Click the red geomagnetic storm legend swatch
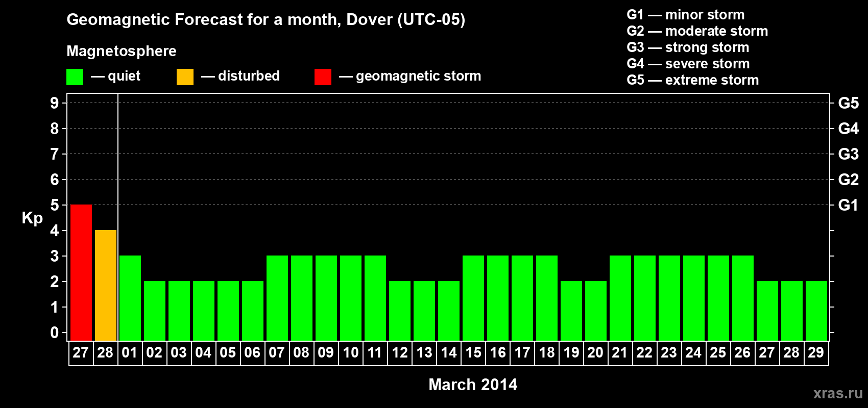This screenshot has width=868, height=408. pyautogui.click(x=323, y=77)
